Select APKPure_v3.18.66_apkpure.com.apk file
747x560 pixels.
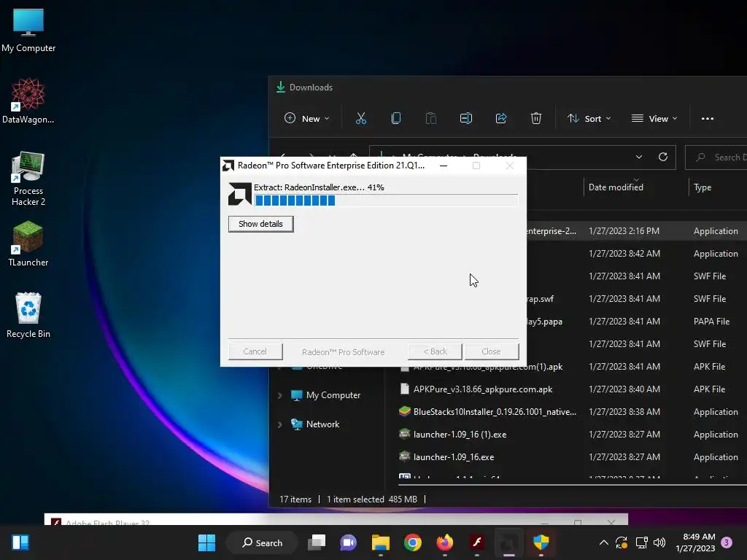pyautogui.click(x=483, y=389)
